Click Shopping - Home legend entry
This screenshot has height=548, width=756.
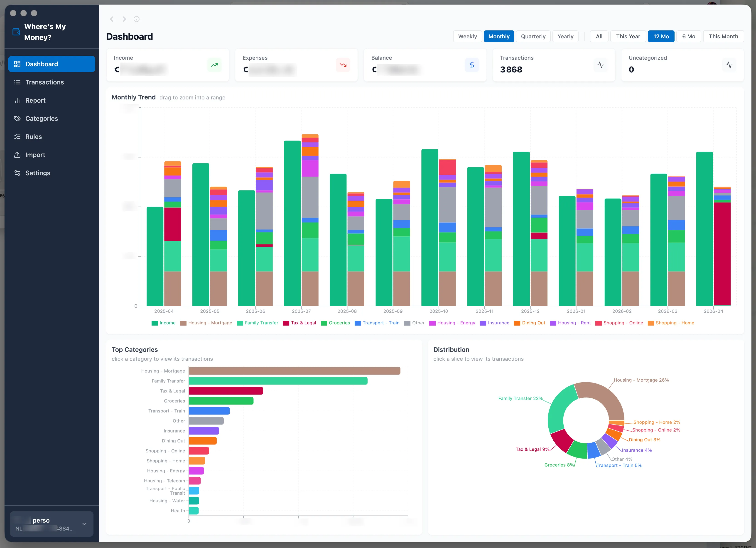pyautogui.click(x=671, y=323)
